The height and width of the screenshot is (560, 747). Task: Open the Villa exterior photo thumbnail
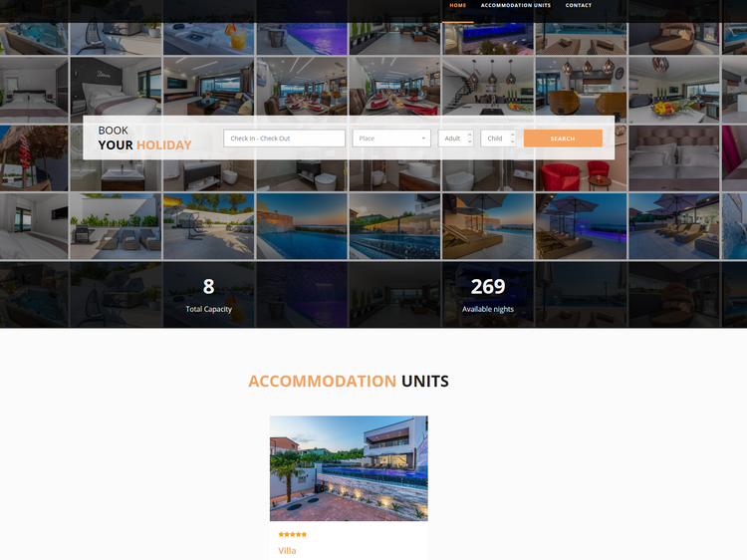349,468
